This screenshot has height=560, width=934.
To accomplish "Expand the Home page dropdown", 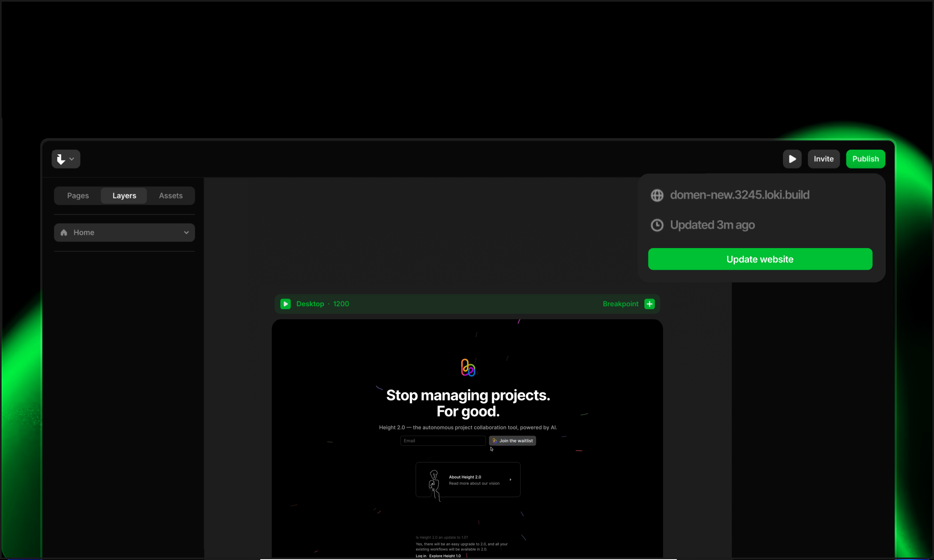I will coord(124,233).
